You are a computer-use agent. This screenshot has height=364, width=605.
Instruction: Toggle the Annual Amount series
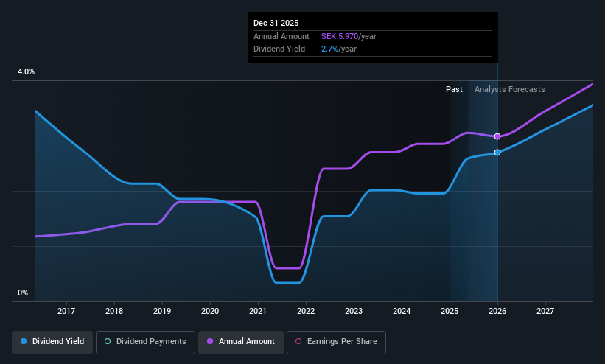click(x=241, y=342)
